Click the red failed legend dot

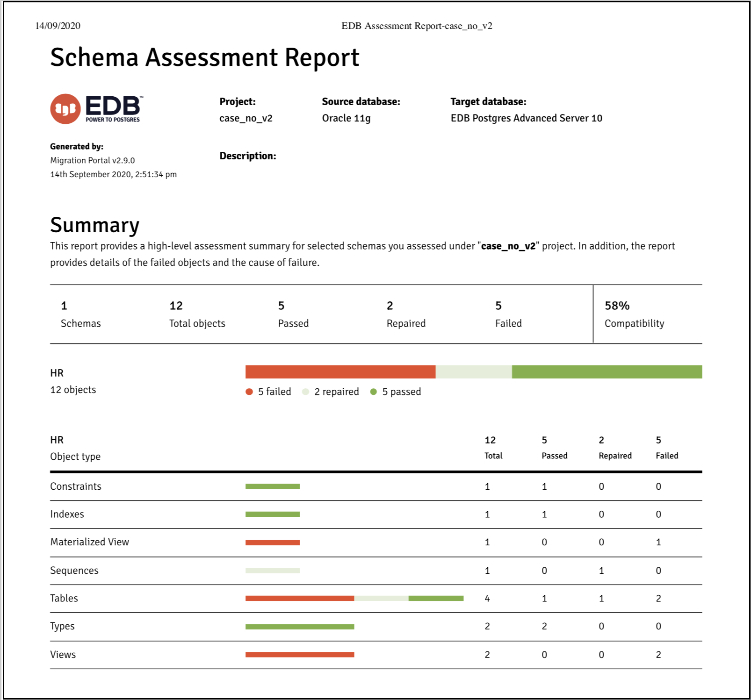(x=249, y=392)
